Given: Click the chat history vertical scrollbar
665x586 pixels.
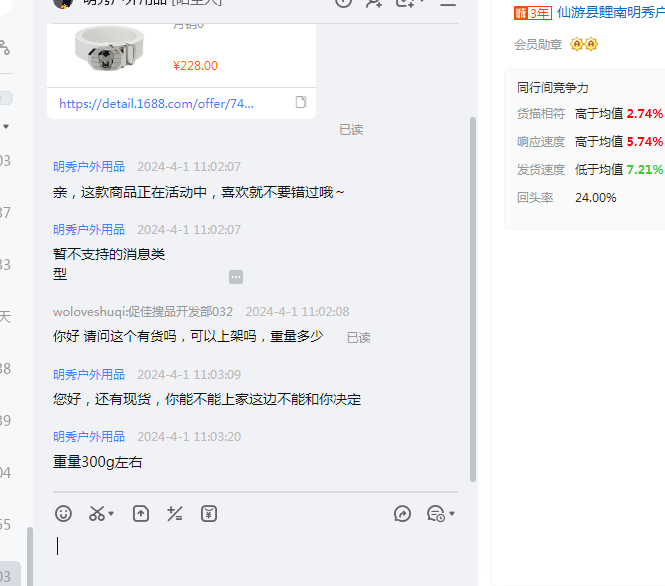Looking at the screenshot, I should (x=473, y=299).
